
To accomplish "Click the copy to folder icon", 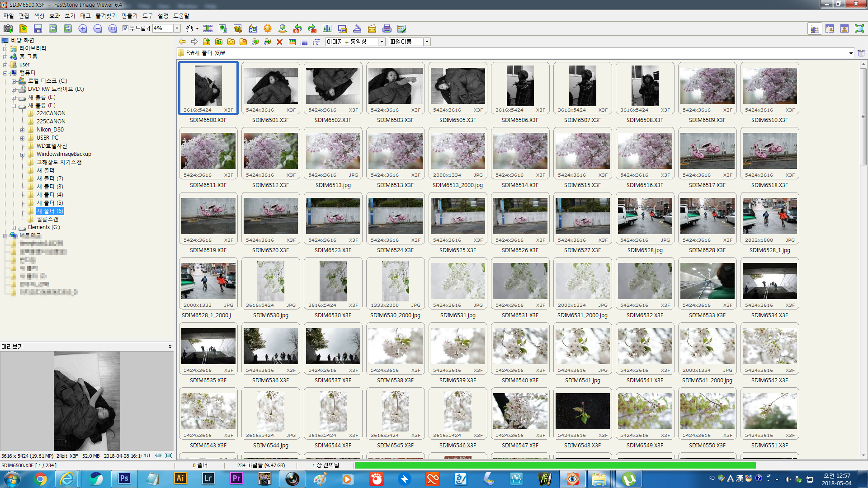I will [x=255, y=42].
